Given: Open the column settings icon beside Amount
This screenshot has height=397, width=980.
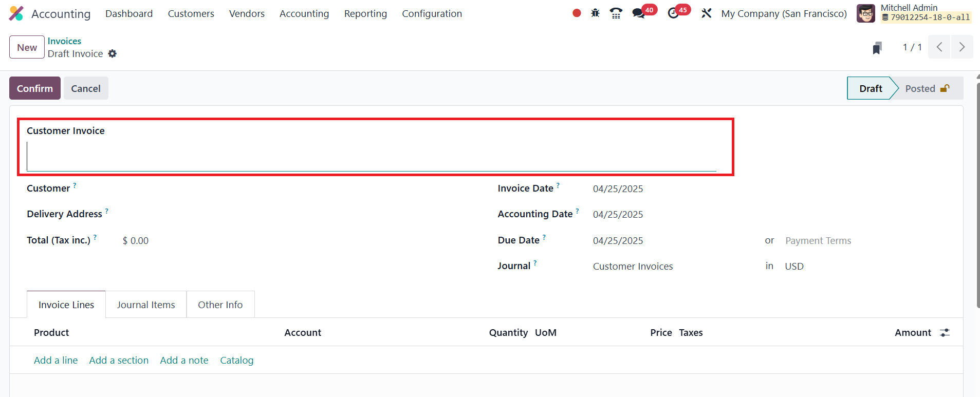Looking at the screenshot, I should coord(945,333).
